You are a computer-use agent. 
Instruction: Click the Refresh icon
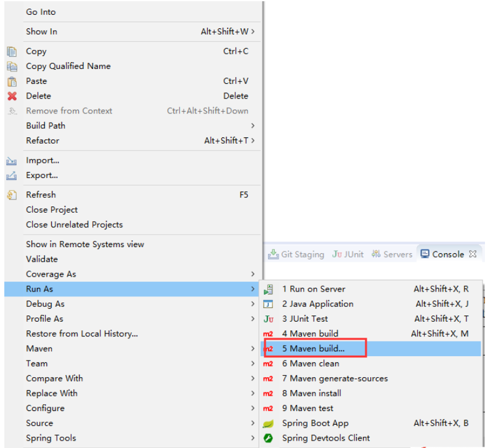click(x=12, y=195)
